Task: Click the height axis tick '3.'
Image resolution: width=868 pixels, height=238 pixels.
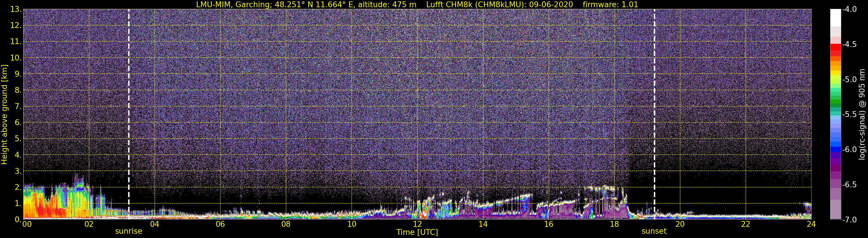Action: (x=18, y=171)
